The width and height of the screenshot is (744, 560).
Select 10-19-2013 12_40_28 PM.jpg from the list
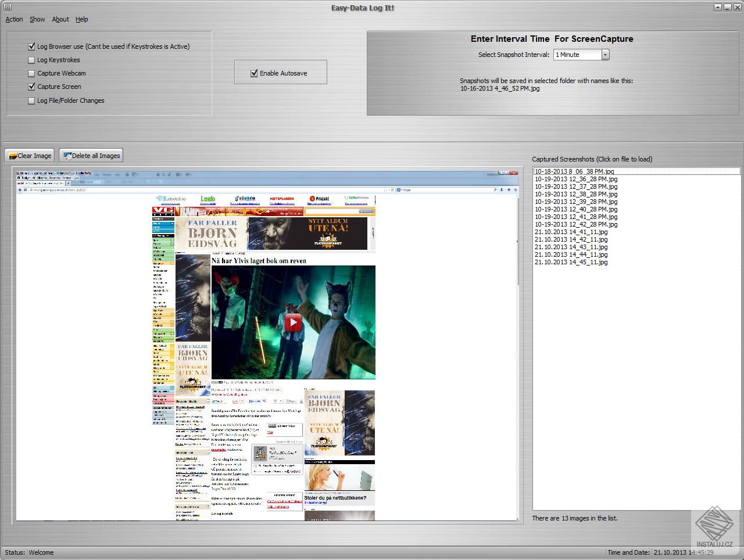(x=576, y=209)
